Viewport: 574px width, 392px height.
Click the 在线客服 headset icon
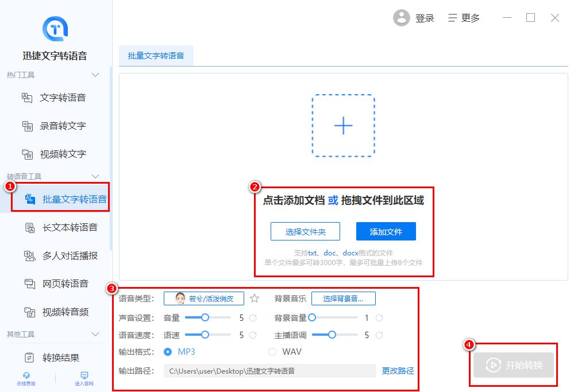(x=26, y=375)
